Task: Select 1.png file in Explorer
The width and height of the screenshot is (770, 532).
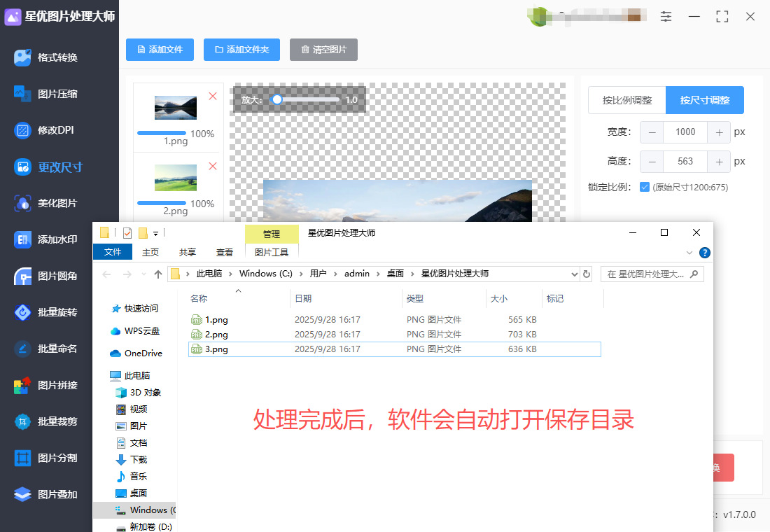Action: [395, 320]
